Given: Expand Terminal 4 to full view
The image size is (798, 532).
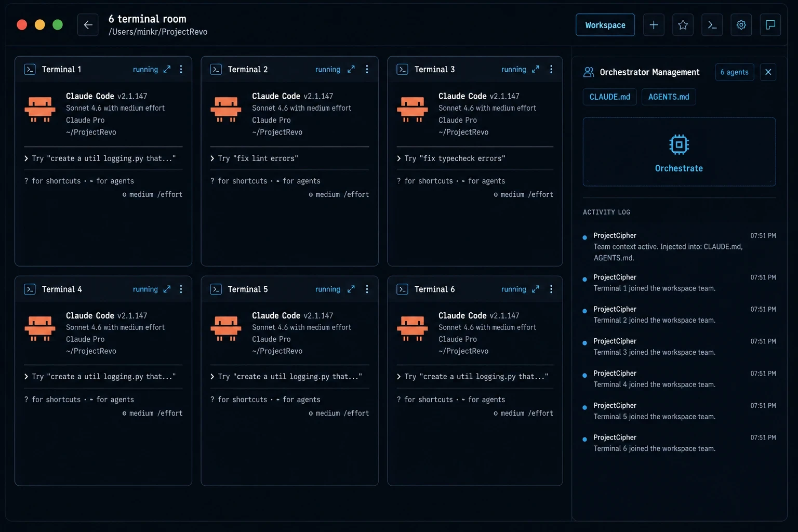Looking at the screenshot, I should click(167, 289).
